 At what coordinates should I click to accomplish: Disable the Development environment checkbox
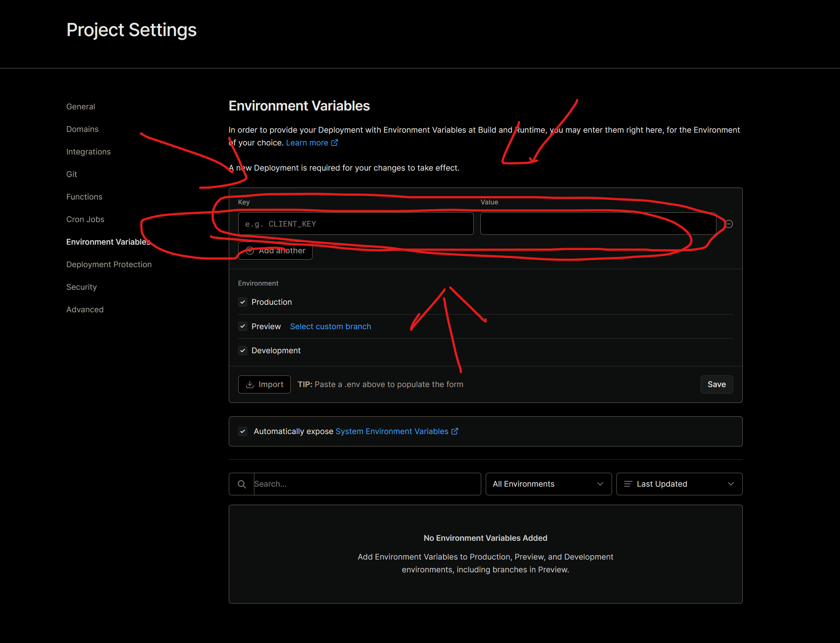coord(243,351)
